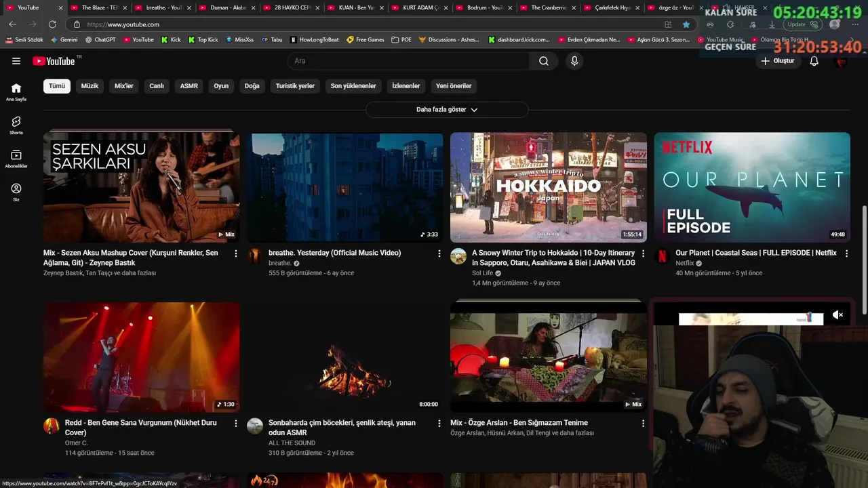Switch to The Blaze browser tab
This screenshot has width=868, height=488.
[x=99, y=7]
